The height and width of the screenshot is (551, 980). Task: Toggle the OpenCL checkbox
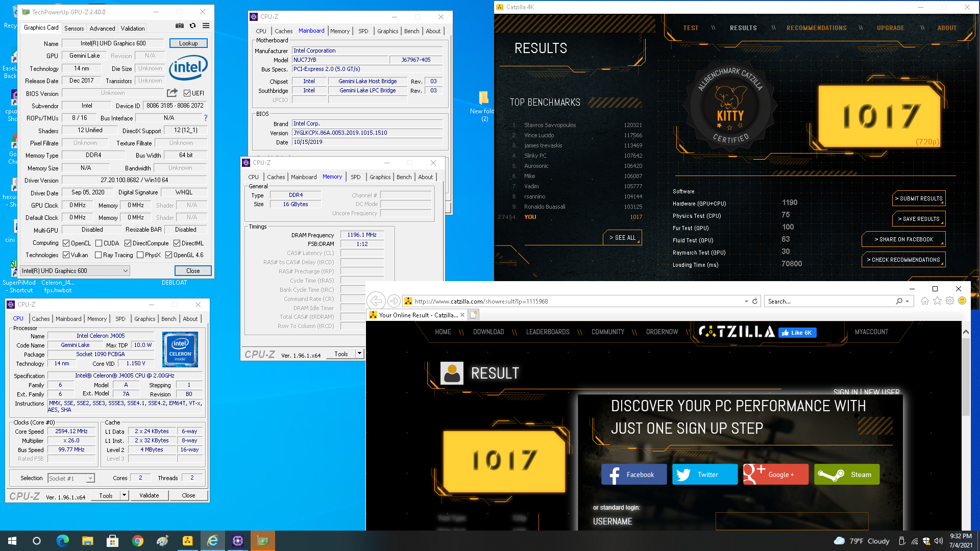pos(66,243)
